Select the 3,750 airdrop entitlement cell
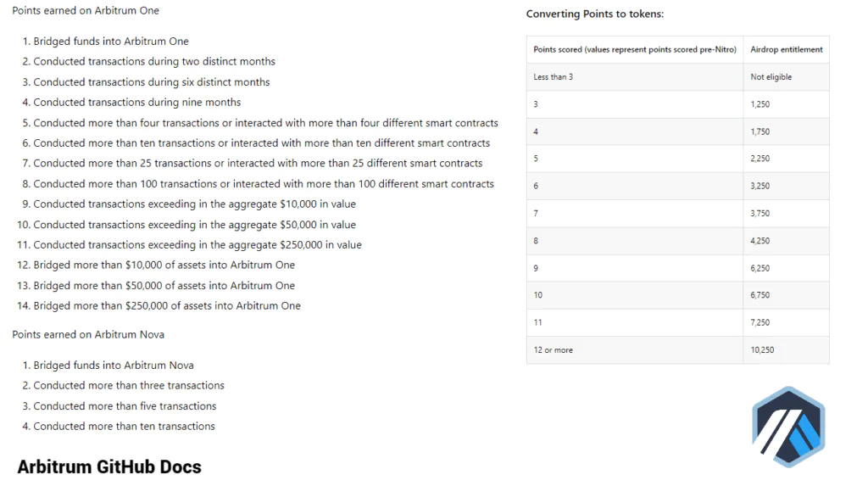Image resolution: width=868 pixels, height=486 pixels. point(760,214)
